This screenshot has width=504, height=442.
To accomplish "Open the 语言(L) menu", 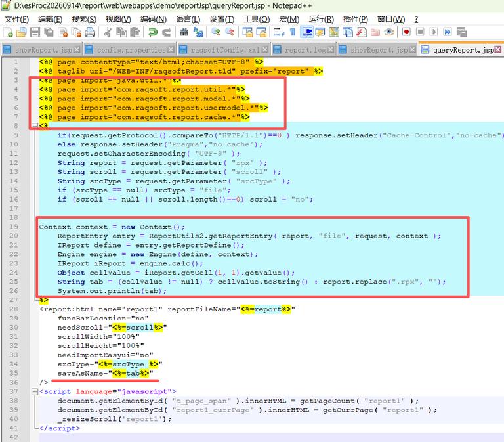I will click(x=188, y=19).
